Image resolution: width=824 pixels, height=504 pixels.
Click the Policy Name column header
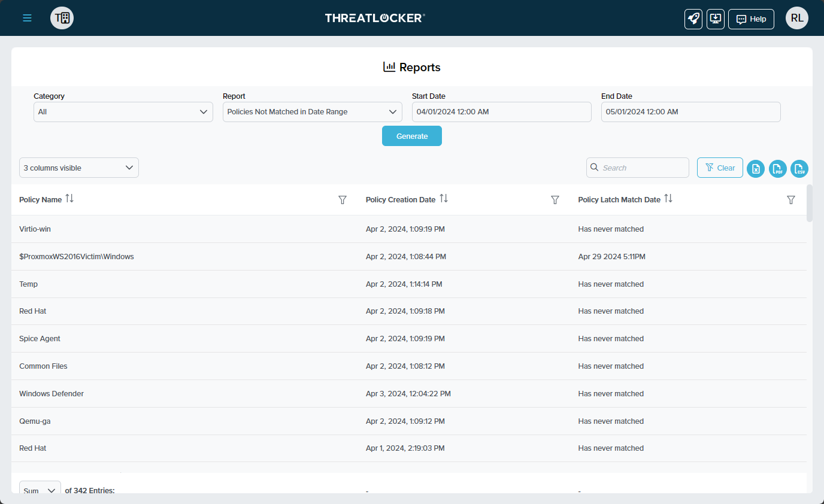click(x=40, y=200)
